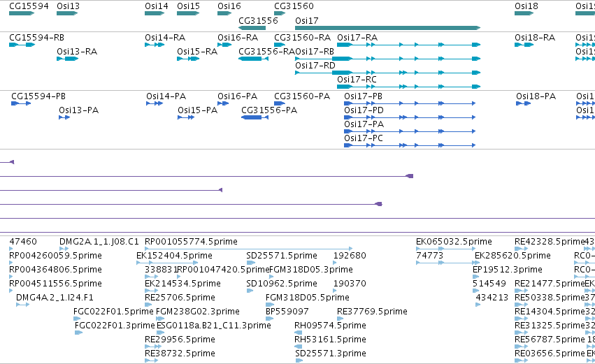This screenshot has width=595, height=364.
Task: Open the EK065032.5prime EST label
Action: pyautogui.click(x=454, y=242)
